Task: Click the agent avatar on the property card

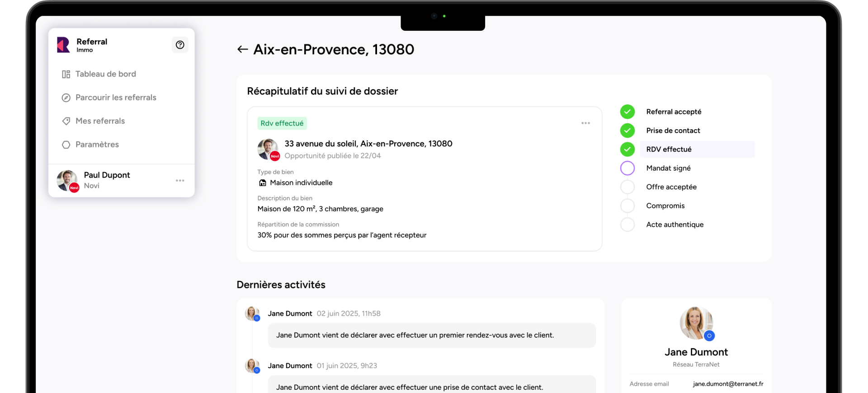Action: (268, 149)
